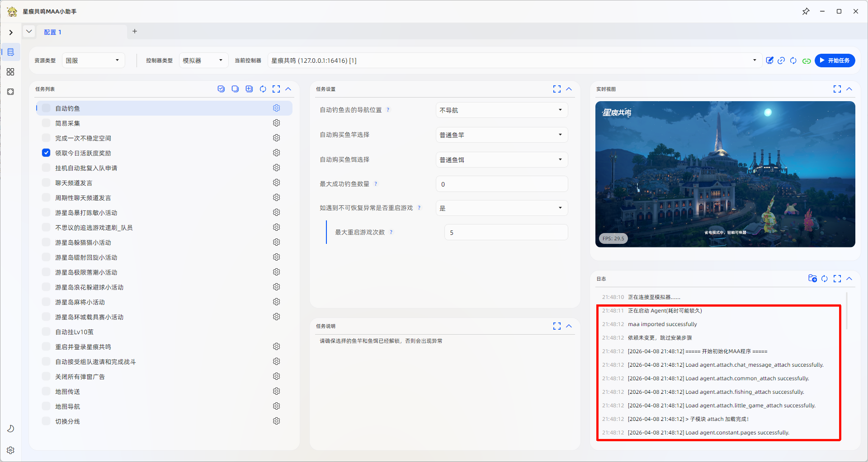Enable 重启并登录星痕共鸣 checkbox

(46, 346)
